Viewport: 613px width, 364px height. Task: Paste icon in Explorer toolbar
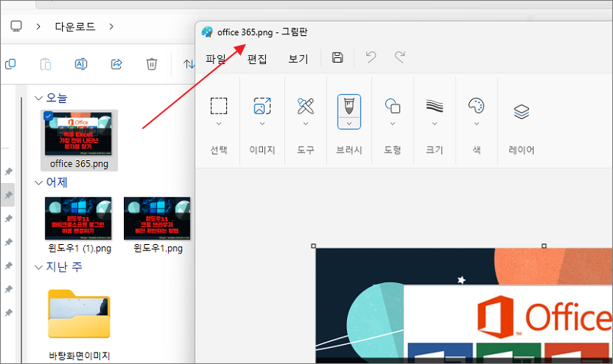(x=45, y=64)
